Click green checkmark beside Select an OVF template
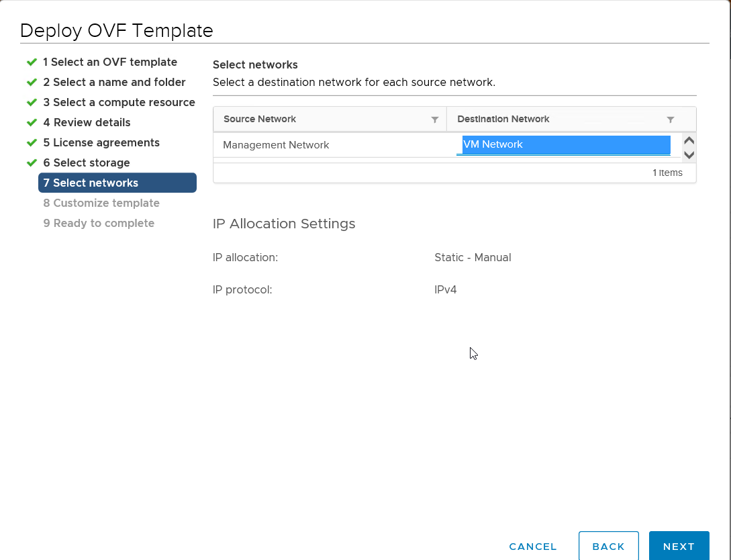This screenshot has width=731, height=560. (32, 62)
